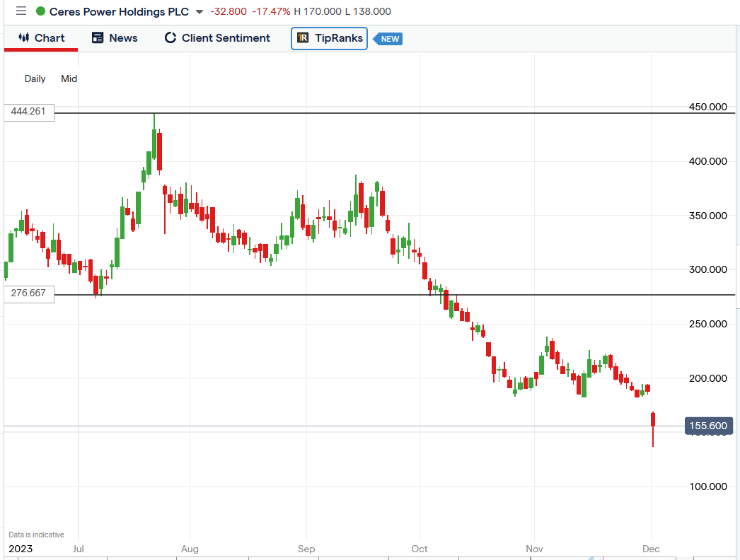Screen dimensions: 740x560
Task: Click the Data is indicative notice
Action: 36,535
